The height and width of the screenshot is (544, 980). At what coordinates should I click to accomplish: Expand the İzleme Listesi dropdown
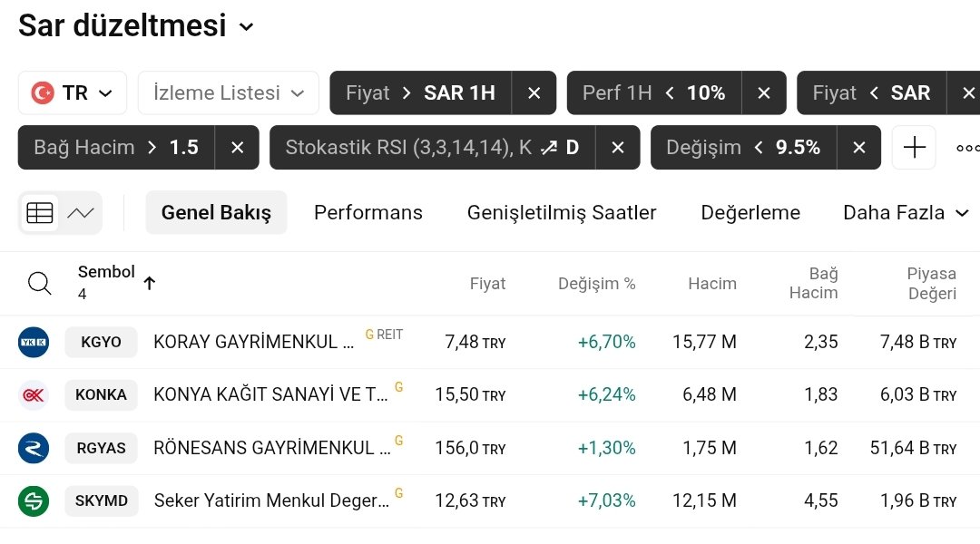228,93
